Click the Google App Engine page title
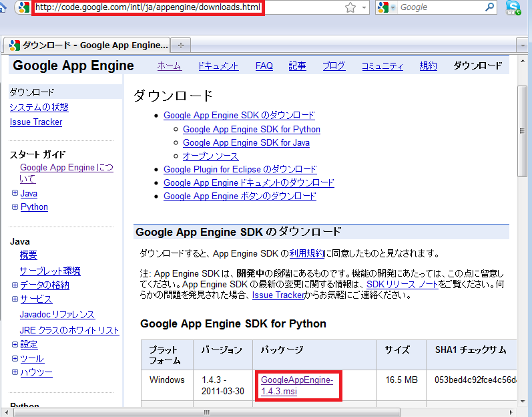Viewport: 532px width, 417px height. [73, 65]
